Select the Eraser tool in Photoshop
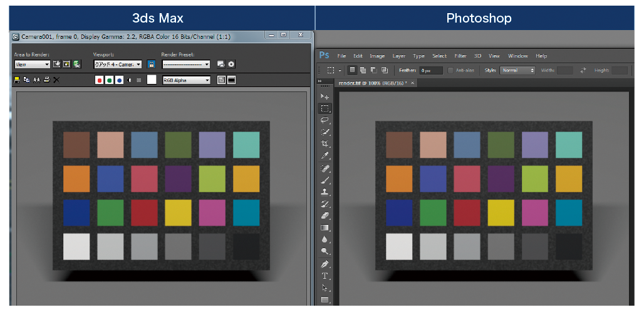644x315 pixels. coord(325,215)
